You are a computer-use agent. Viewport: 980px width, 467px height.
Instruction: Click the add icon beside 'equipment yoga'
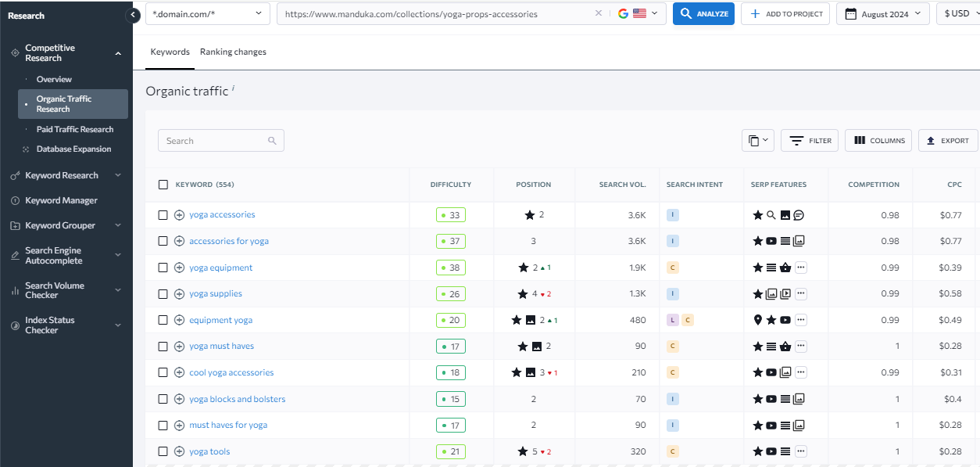[x=179, y=320]
